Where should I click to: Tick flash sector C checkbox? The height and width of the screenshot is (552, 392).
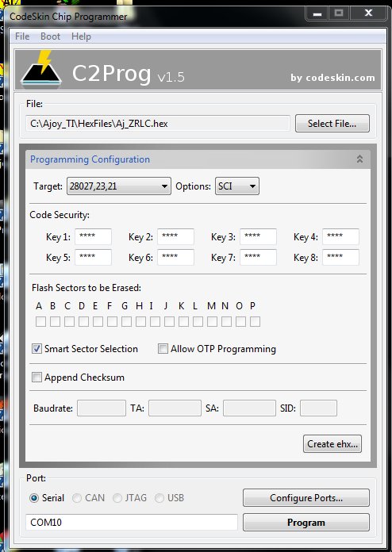69,321
